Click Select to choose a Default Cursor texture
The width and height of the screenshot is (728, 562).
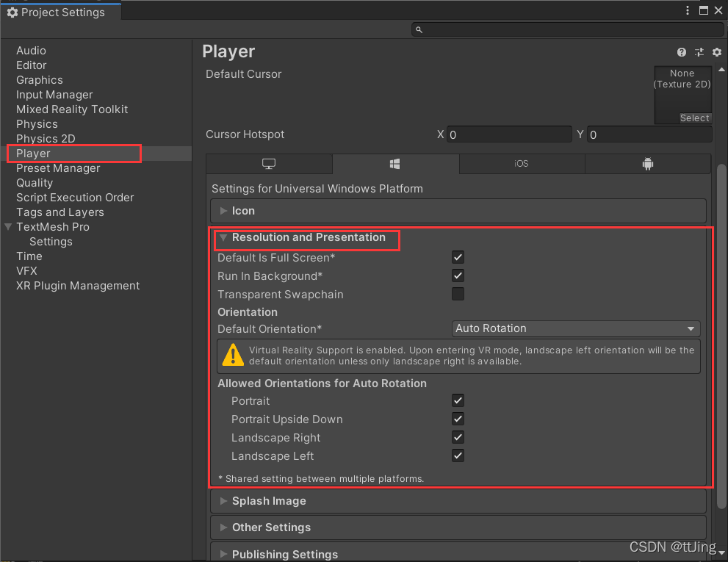click(693, 118)
